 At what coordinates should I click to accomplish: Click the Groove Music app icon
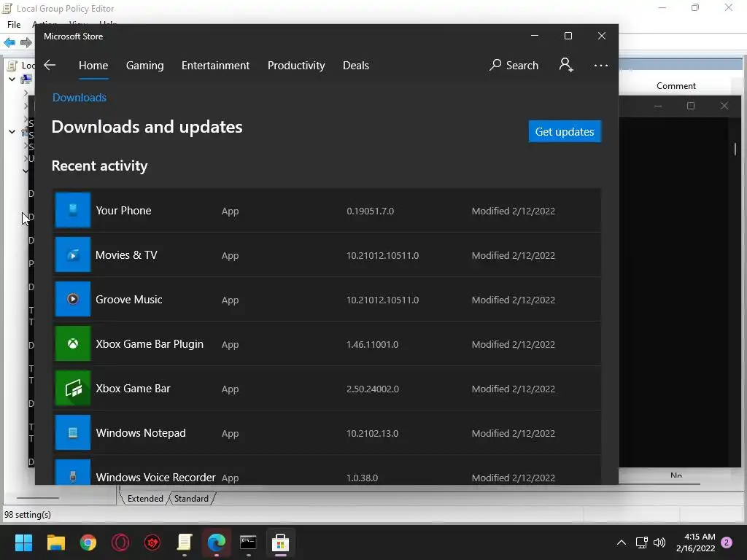73,299
